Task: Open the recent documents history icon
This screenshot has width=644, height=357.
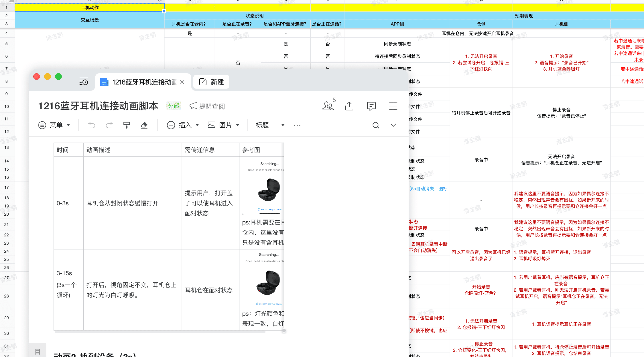Action: coord(84,82)
